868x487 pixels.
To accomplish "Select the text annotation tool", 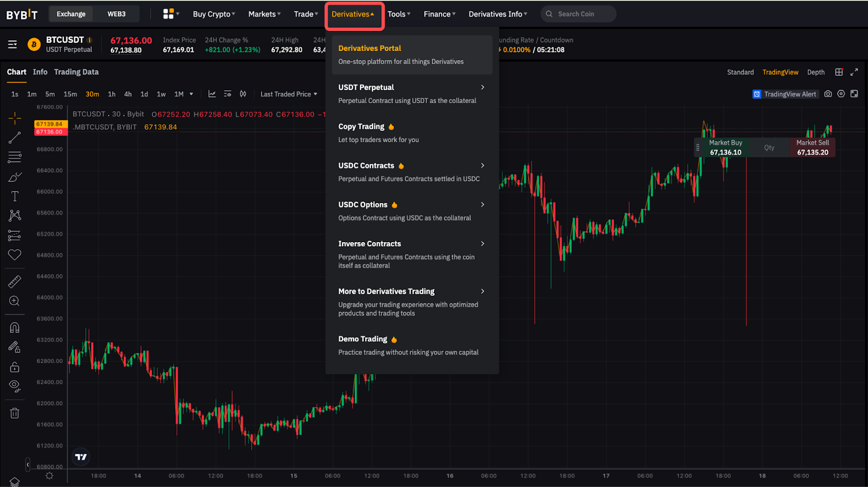I will pos(15,197).
